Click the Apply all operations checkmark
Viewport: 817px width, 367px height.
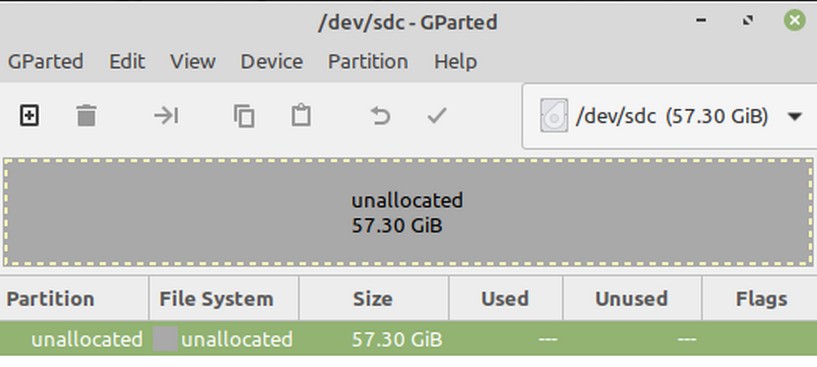(x=437, y=115)
